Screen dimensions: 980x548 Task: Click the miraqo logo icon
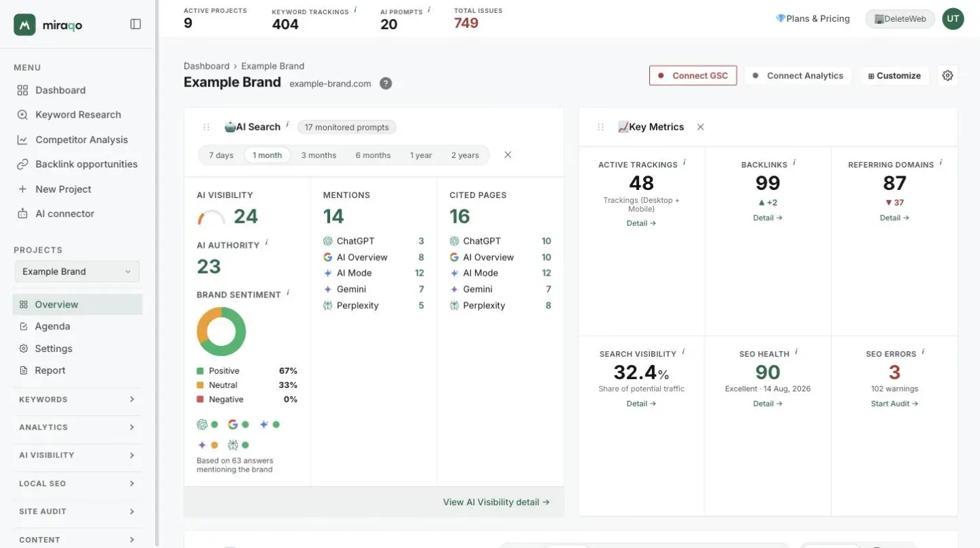pyautogui.click(x=24, y=25)
